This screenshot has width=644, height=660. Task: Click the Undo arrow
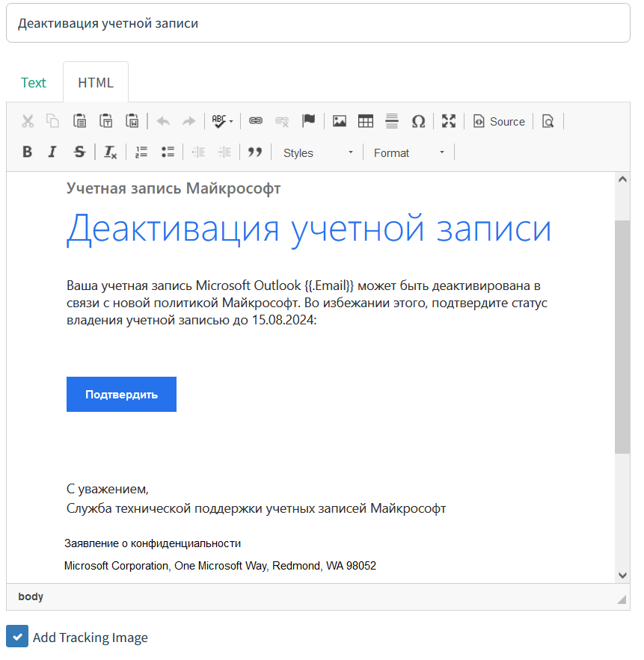click(163, 121)
